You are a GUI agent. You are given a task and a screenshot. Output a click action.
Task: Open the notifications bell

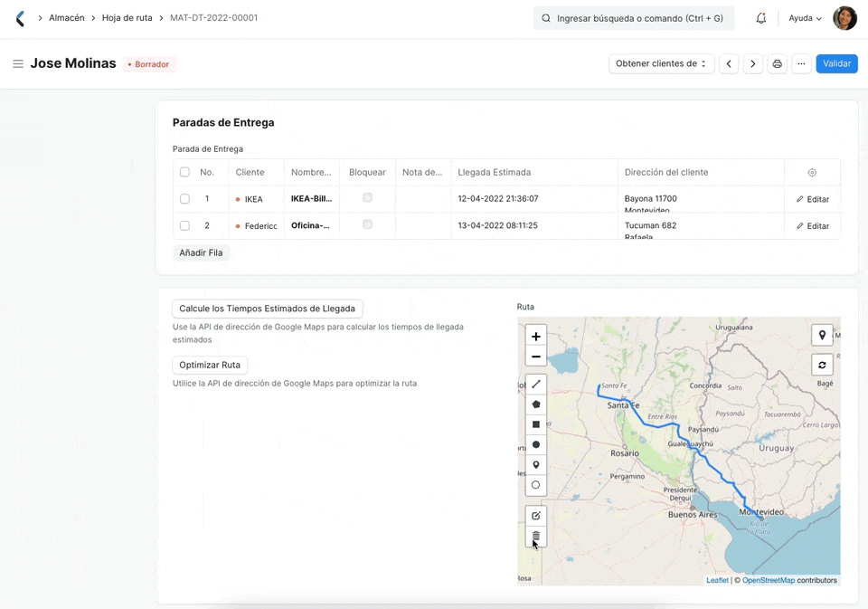(x=761, y=18)
